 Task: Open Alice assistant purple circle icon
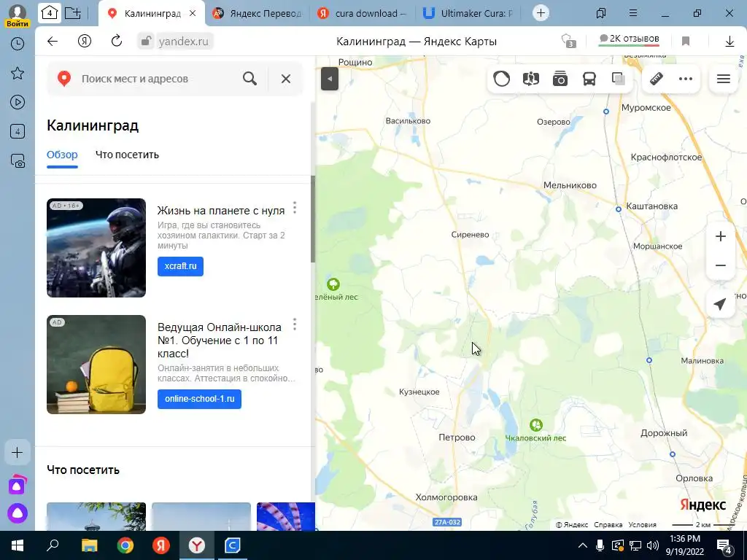(x=18, y=513)
